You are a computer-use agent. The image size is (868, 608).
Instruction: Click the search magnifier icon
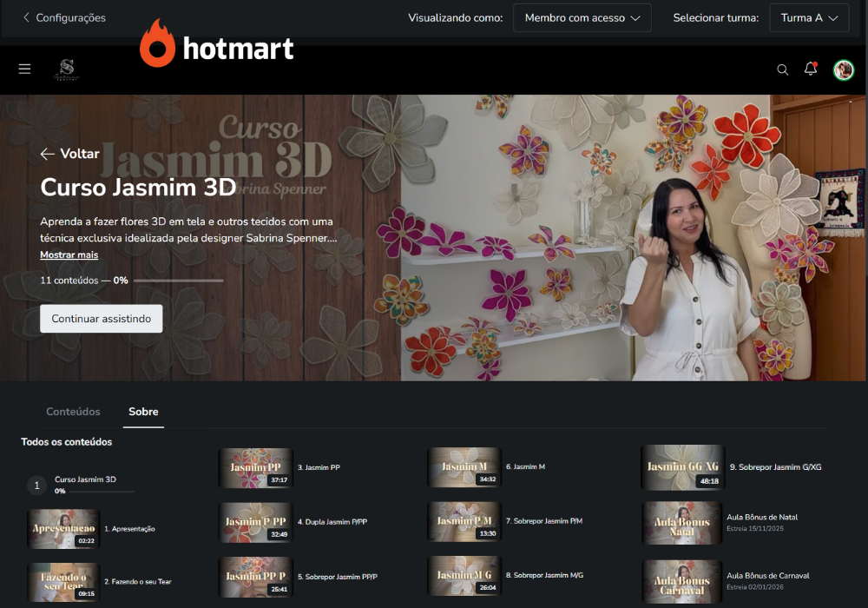(782, 69)
